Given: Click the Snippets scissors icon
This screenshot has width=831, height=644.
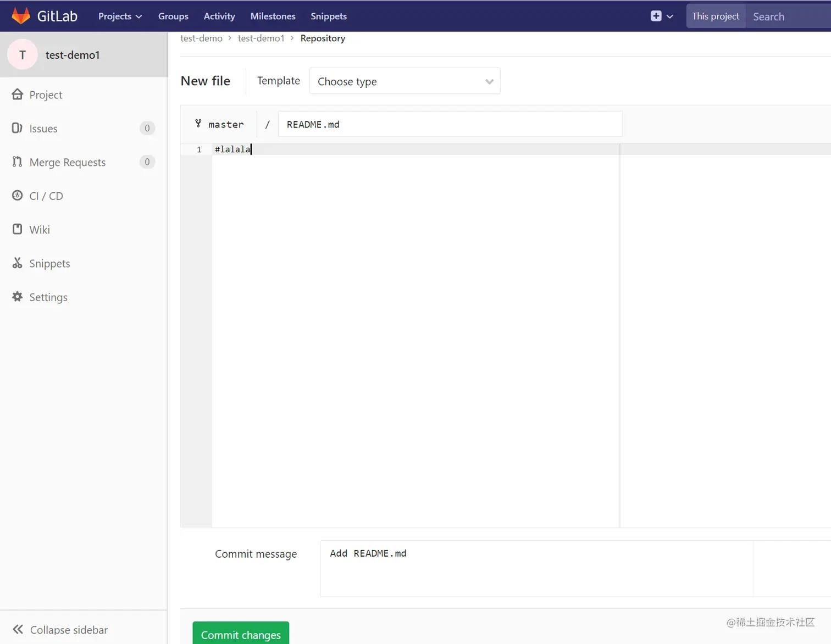Looking at the screenshot, I should (18, 263).
